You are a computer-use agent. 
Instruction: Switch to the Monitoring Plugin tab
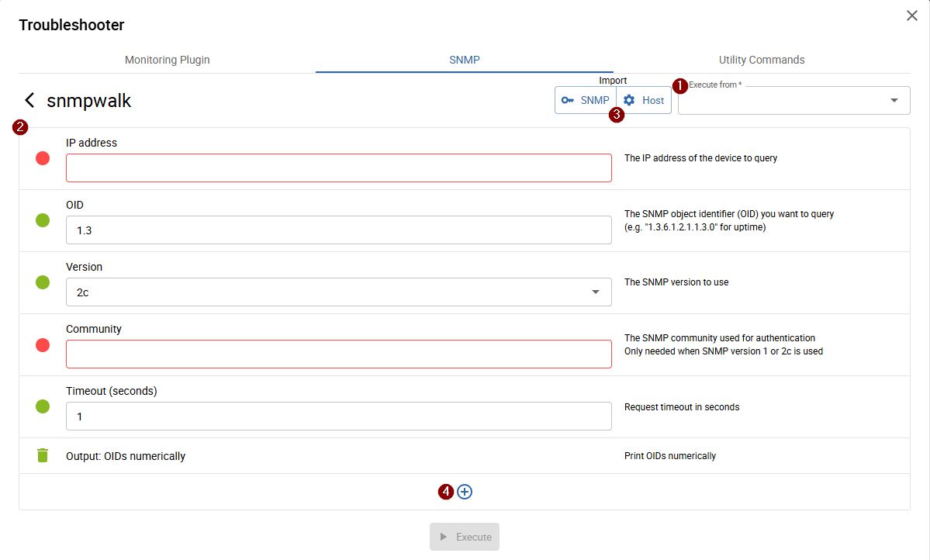pos(167,60)
